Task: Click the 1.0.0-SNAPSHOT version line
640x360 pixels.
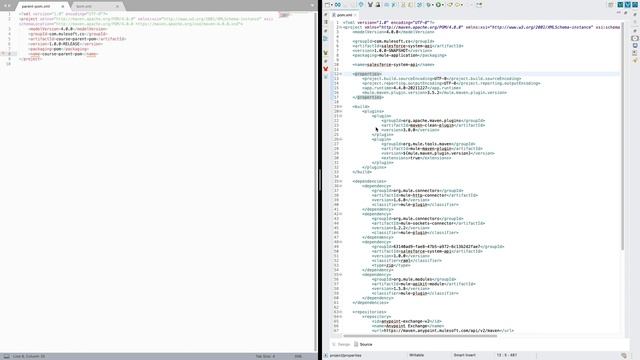Action: pyautogui.click(x=392, y=51)
